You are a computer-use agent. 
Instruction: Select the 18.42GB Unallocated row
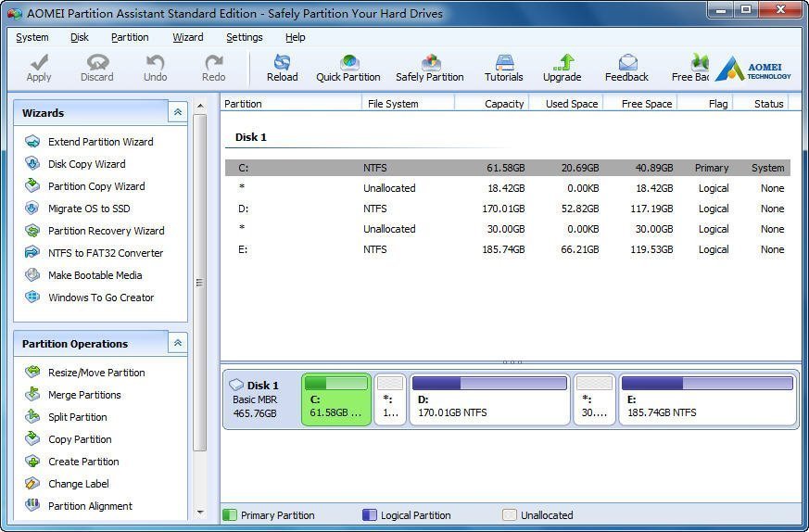click(x=508, y=188)
